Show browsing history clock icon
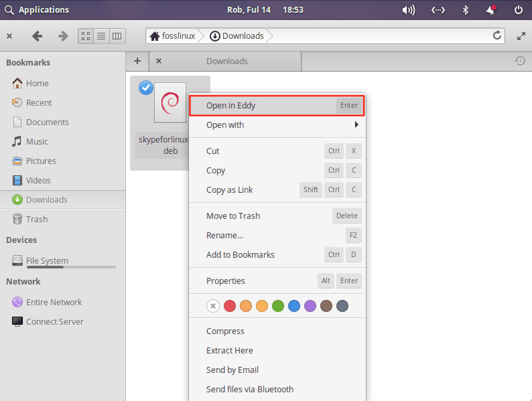Screen dimensions: 532x401 click(x=520, y=61)
